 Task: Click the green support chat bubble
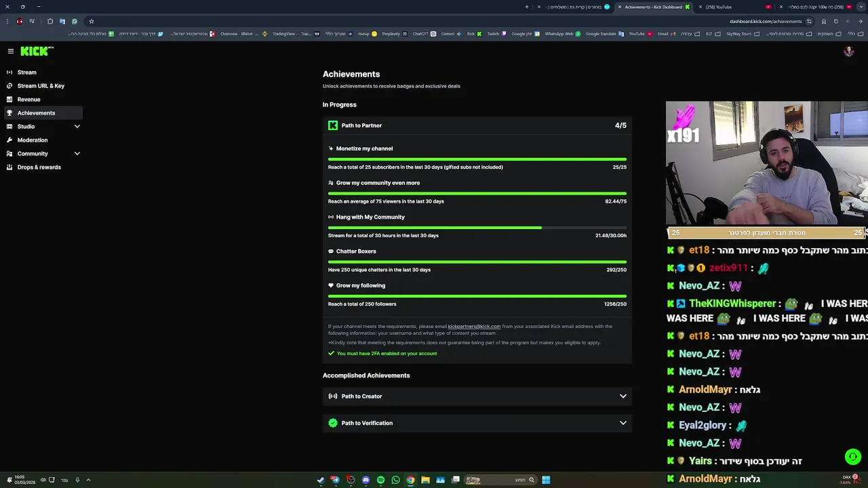pyautogui.click(x=853, y=457)
